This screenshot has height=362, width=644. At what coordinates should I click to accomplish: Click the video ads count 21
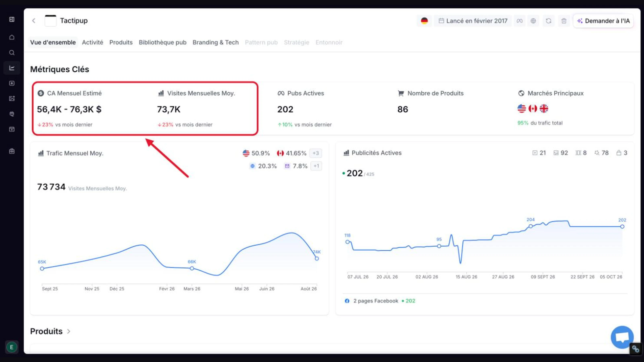(x=539, y=153)
